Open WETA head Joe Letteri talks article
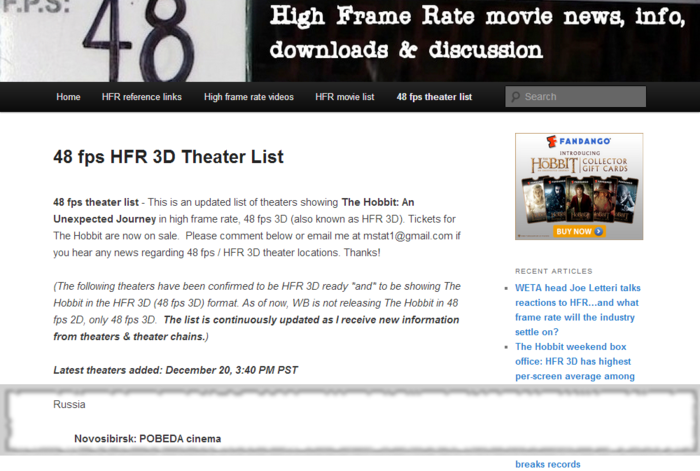This screenshot has height=471, width=700. point(578,310)
